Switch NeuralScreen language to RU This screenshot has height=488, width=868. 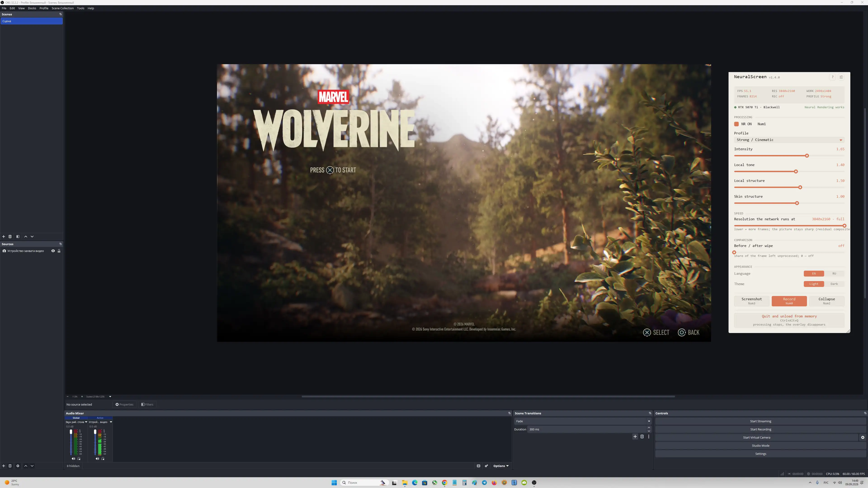click(x=834, y=273)
